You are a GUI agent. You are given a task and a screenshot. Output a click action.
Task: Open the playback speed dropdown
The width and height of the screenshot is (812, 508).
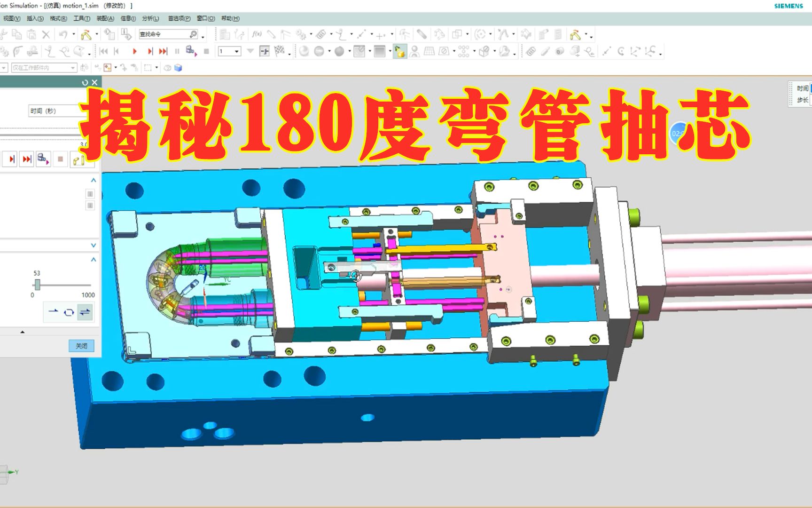[x=237, y=51]
